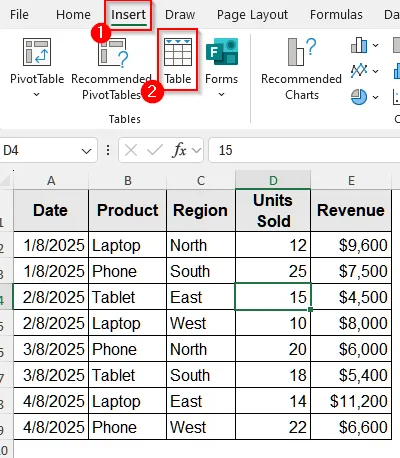Insert a Table from the ribbon
Image resolution: width=400 pixels, height=458 pixels.
point(178,60)
